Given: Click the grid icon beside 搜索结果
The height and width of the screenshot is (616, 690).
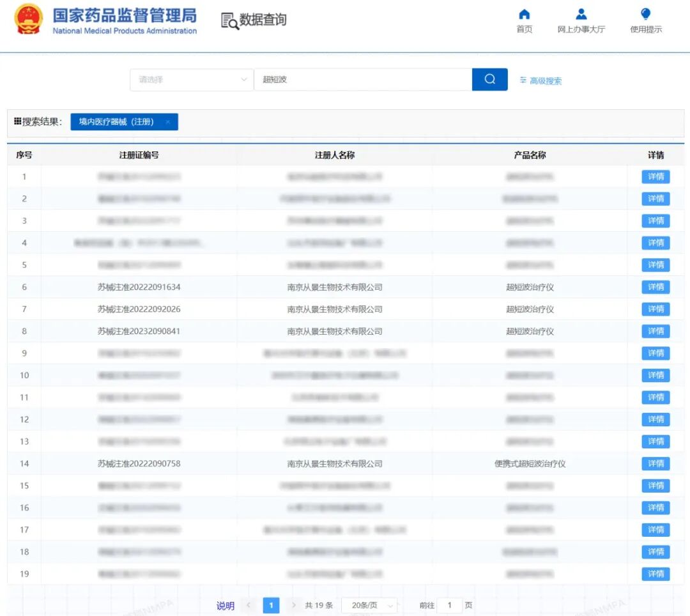Looking at the screenshot, I should tap(16, 121).
